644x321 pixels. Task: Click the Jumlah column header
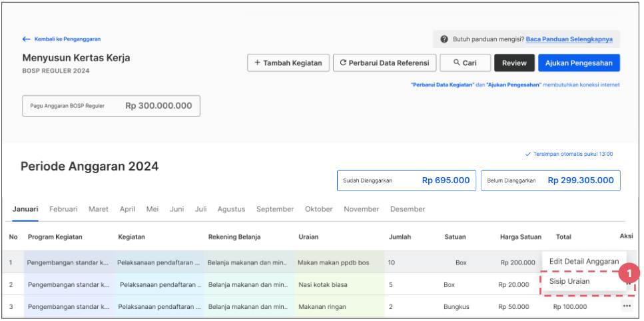click(400, 237)
